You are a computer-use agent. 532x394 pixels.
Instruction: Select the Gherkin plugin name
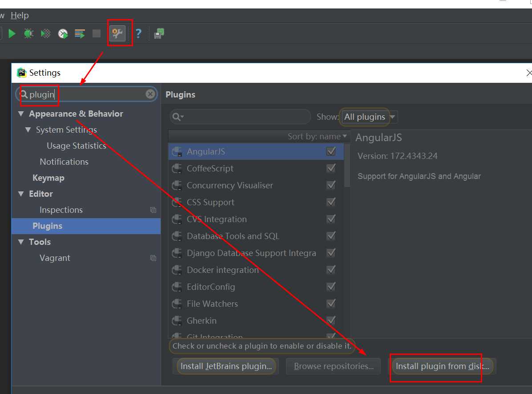coord(202,321)
